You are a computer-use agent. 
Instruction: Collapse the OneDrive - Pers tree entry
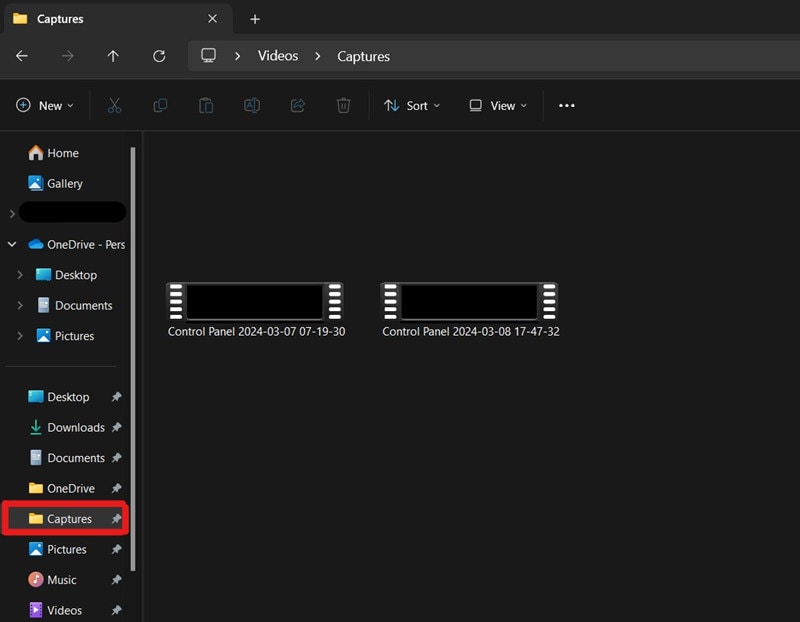pyautogui.click(x=11, y=244)
